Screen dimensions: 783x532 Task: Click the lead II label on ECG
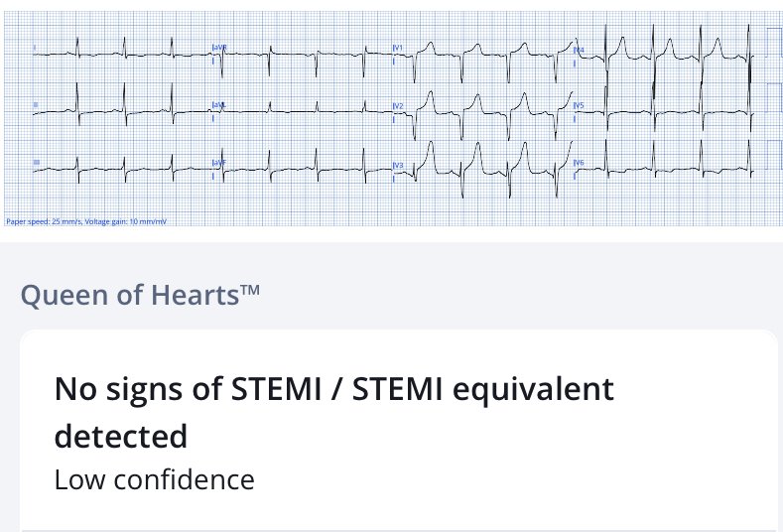click(36, 104)
